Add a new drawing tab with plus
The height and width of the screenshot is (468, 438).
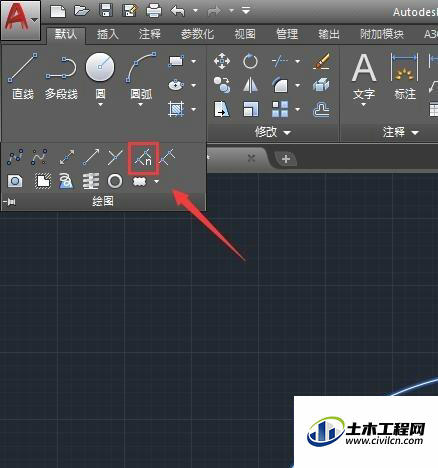286,159
